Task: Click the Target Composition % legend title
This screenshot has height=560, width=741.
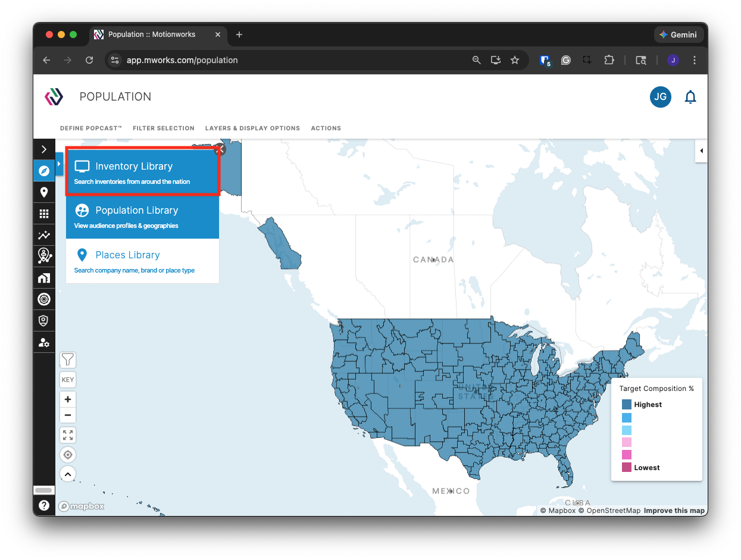Action: pos(656,389)
